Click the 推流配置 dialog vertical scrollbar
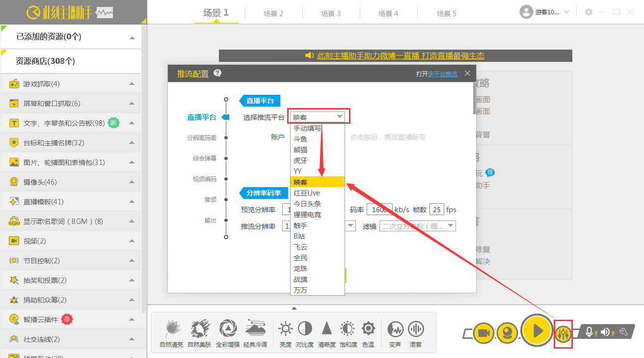Viewport: 644px width, 358px height. tap(474, 98)
